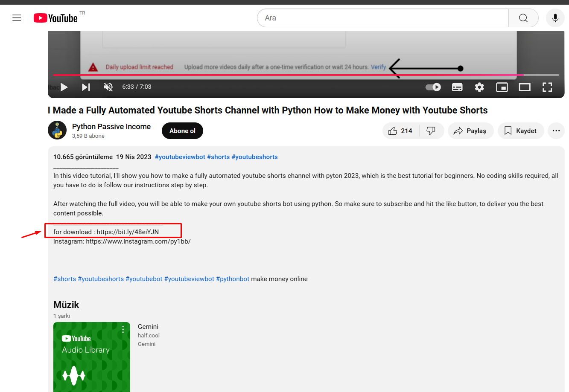The image size is (569, 392).
Task: Open the YouTube hamburger guide menu
Action: click(17, 18)
